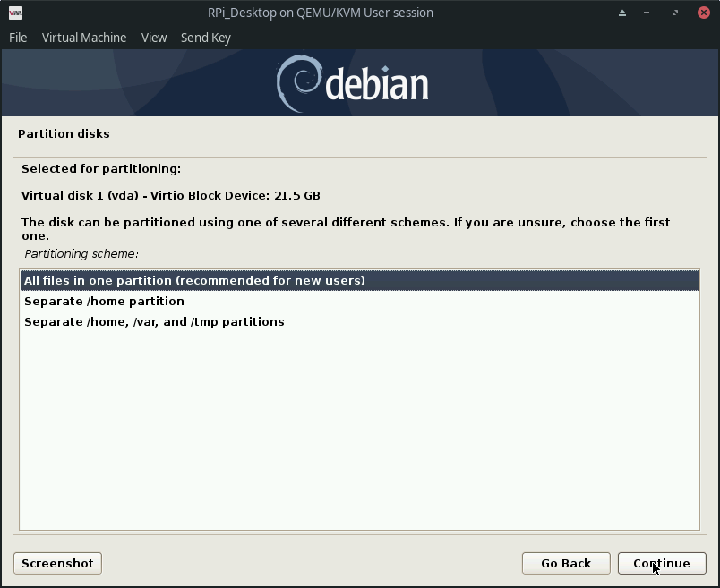
Task: Open the Send Key menu
Action: (x=206, y=38)
